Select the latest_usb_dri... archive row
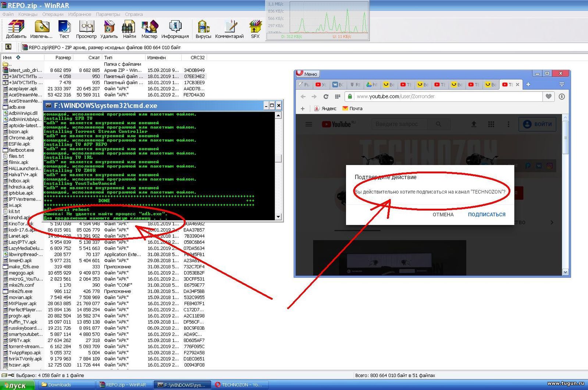The image size is (588, 390). (x=104, y=70)
